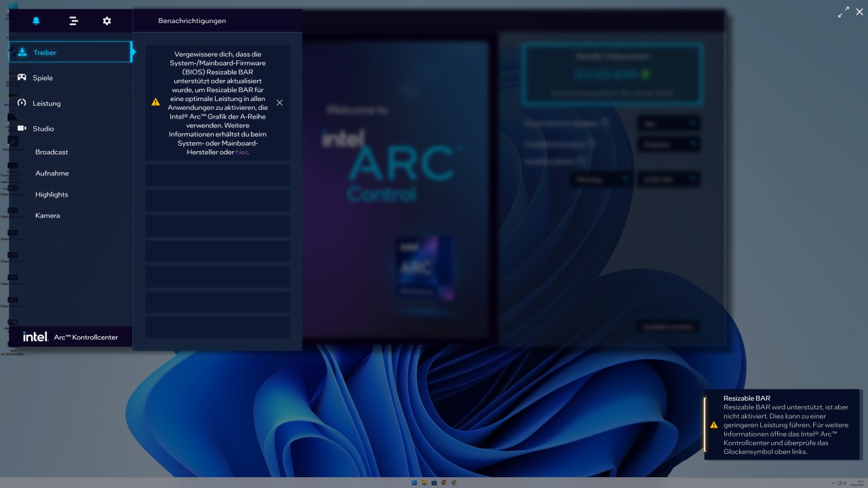Open File Explorer from the taskbar
Screen dimensions: 868x488
tap(424, 483)
